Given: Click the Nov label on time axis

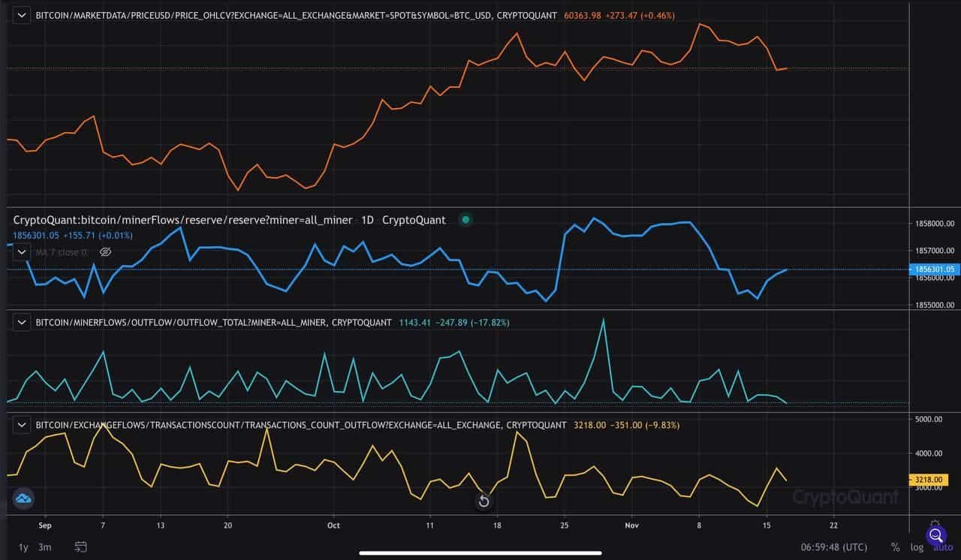Looking at the screenshot, I should click(631, 525).
